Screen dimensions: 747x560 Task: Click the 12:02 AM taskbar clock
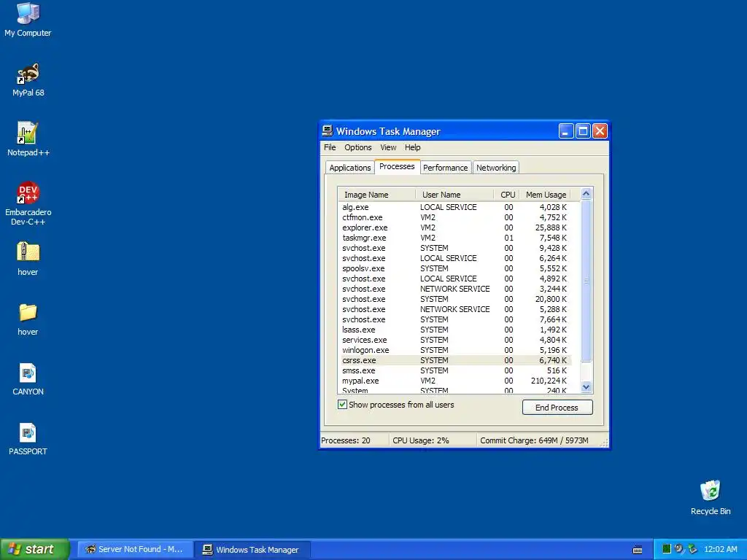(720, 549)
